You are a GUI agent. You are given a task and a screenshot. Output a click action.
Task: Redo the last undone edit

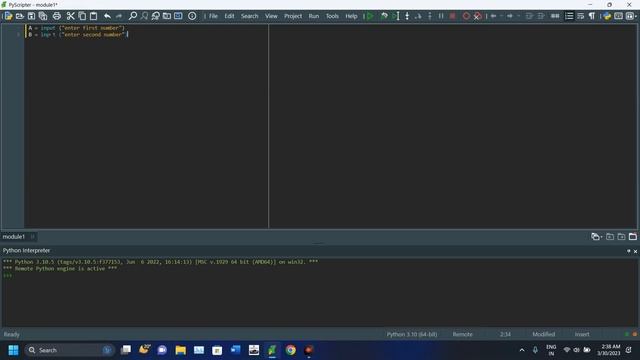[x=119, y=16]
